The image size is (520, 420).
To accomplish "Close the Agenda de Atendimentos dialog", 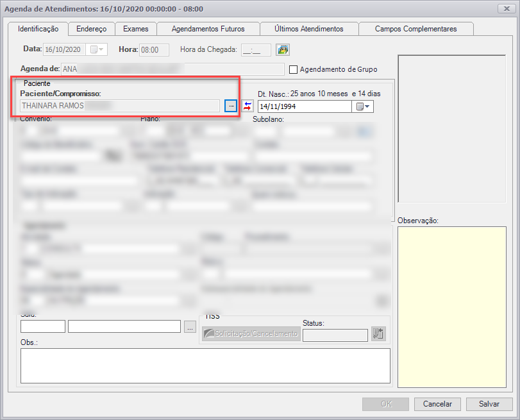I will pyautogui.click(x=507, y=9).
